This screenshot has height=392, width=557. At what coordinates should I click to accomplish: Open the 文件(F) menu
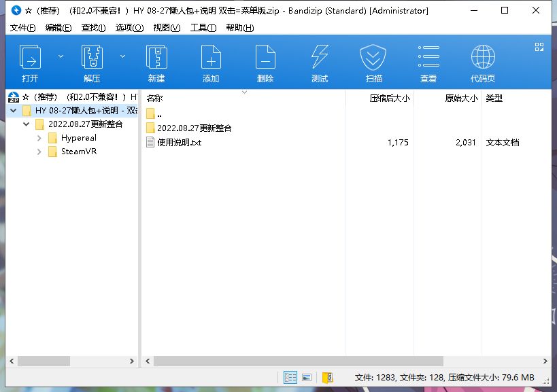[22, 28]
